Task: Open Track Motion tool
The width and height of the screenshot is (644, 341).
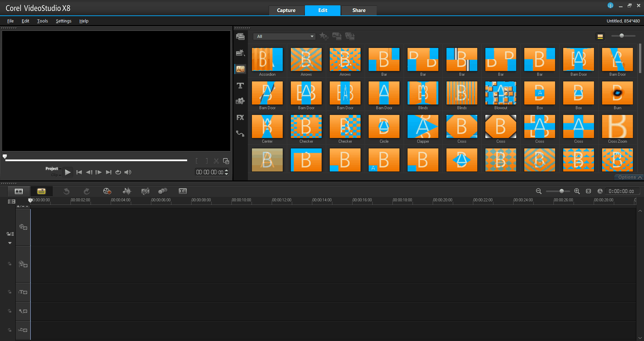Action: pyautogui.click(x=163, y=191)
